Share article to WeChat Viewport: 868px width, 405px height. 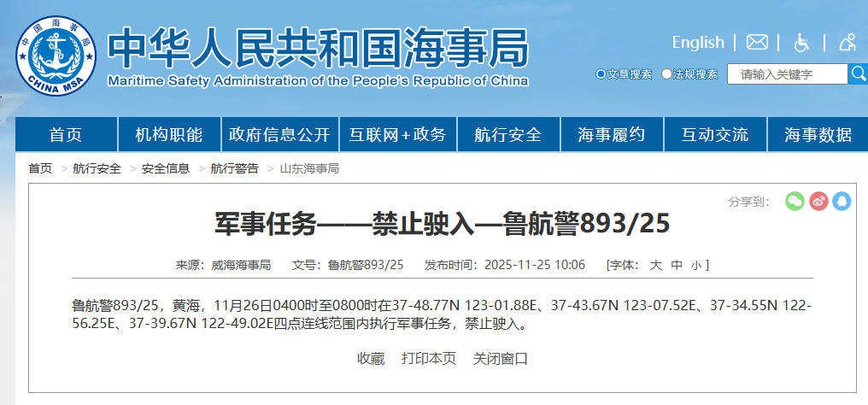coord(795,202)
